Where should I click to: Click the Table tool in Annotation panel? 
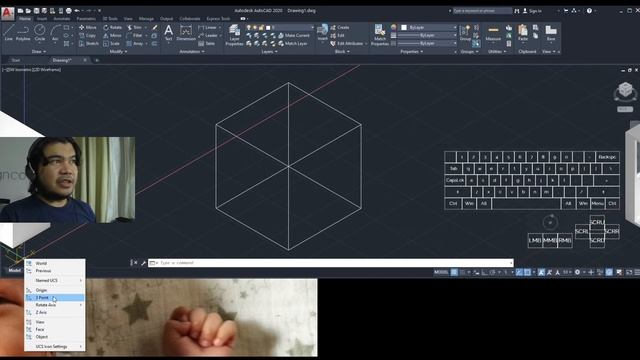[207, 43]
